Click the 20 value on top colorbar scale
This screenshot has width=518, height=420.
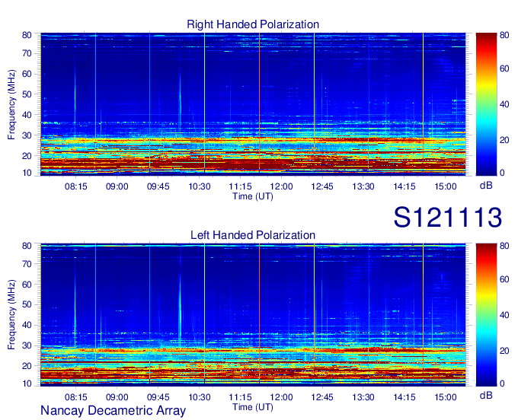[x=504, y=140]
